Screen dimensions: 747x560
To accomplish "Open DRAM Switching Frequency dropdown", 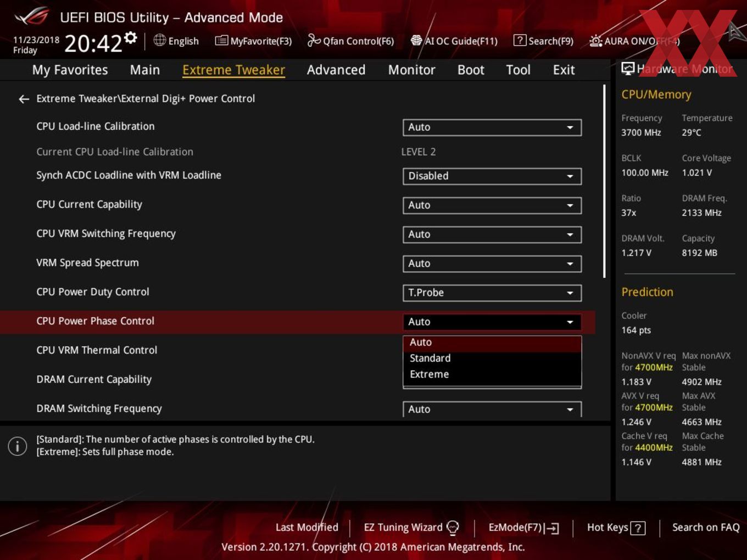I will pos(492,409).
